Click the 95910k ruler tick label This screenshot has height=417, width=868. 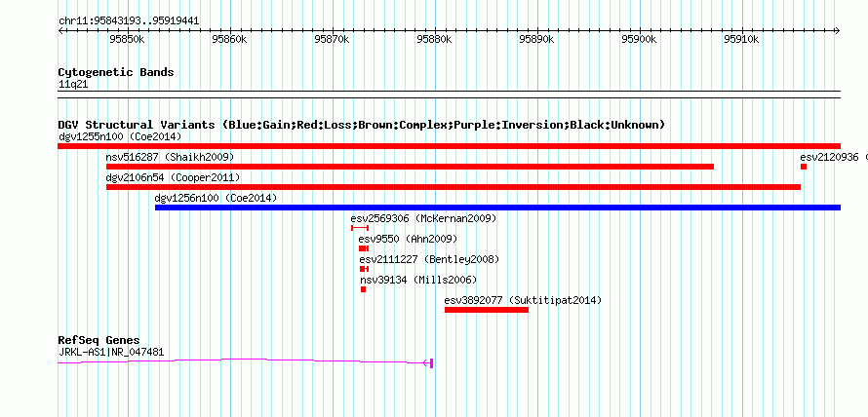(742, 39)
